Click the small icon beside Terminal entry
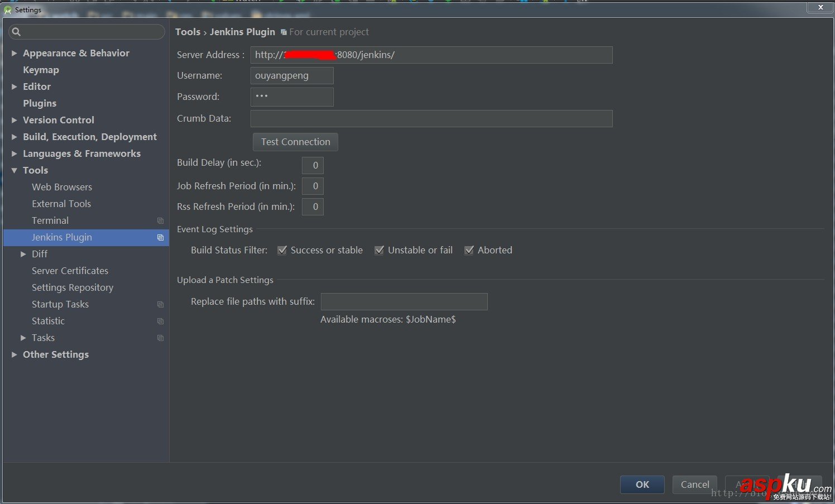The image size is (835, 504). pos(160,220)
